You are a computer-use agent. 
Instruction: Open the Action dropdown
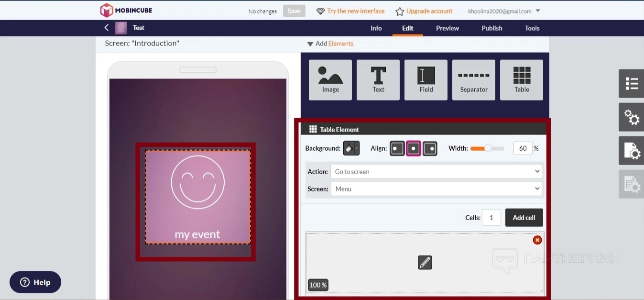(436, 172)
